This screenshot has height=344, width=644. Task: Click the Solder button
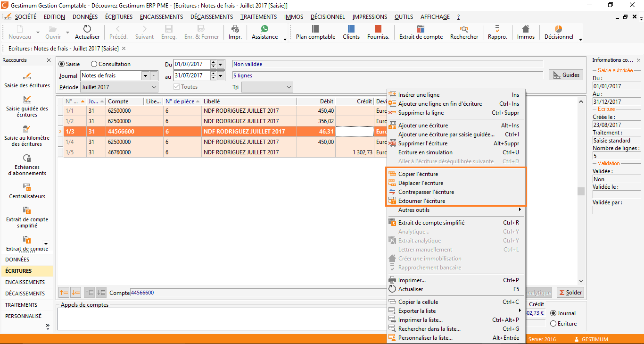570,293
